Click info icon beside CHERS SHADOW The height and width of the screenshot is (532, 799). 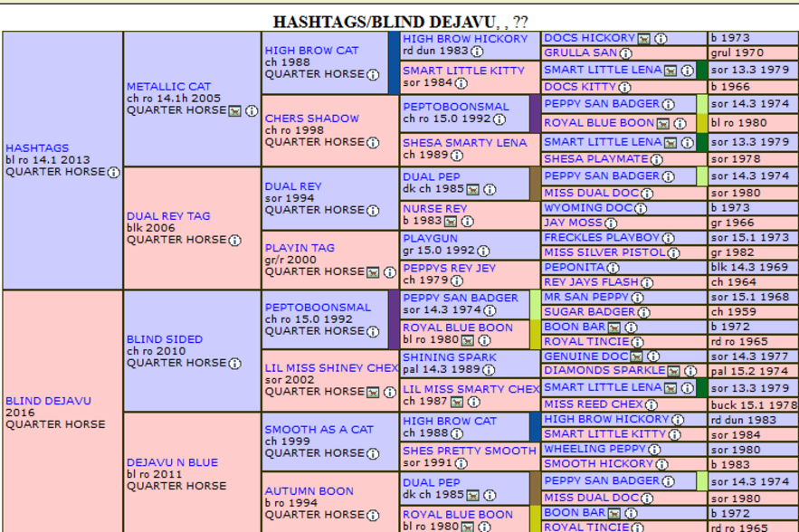[373, 143]
